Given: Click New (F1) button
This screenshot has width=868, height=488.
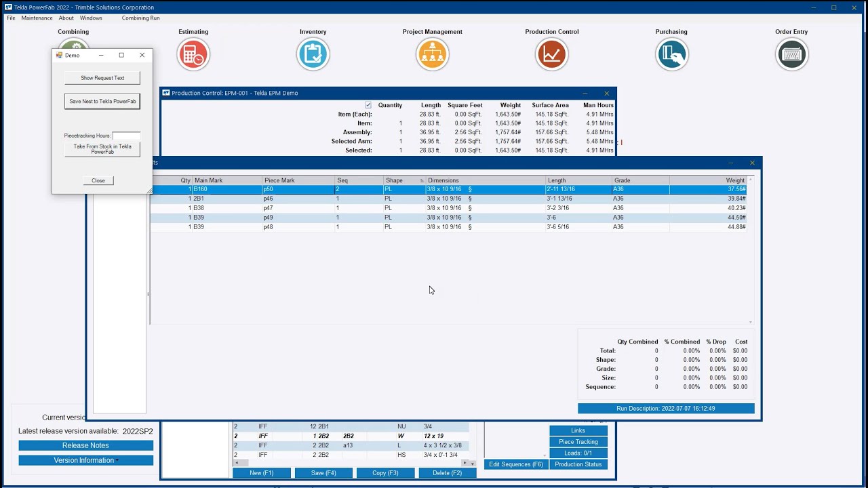Looking at the screenshot, I should coord(262,473).
